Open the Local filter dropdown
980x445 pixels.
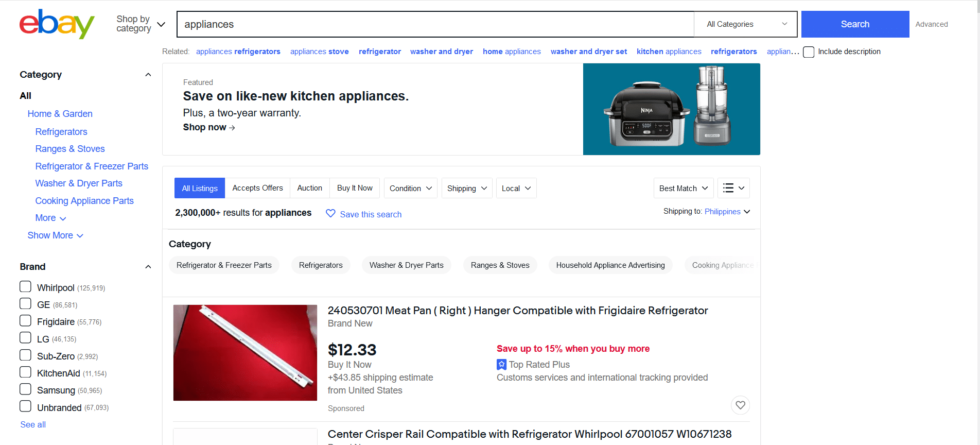tap(516, 188)
